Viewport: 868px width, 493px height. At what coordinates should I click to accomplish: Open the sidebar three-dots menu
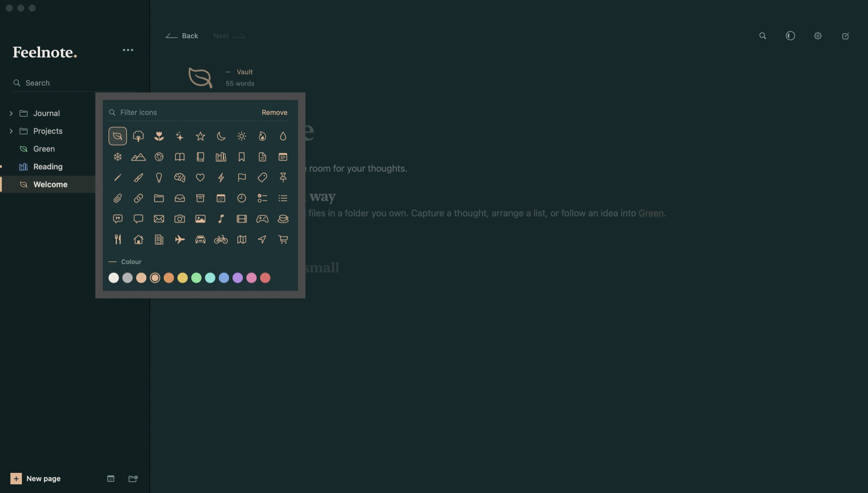pos(128,50)
